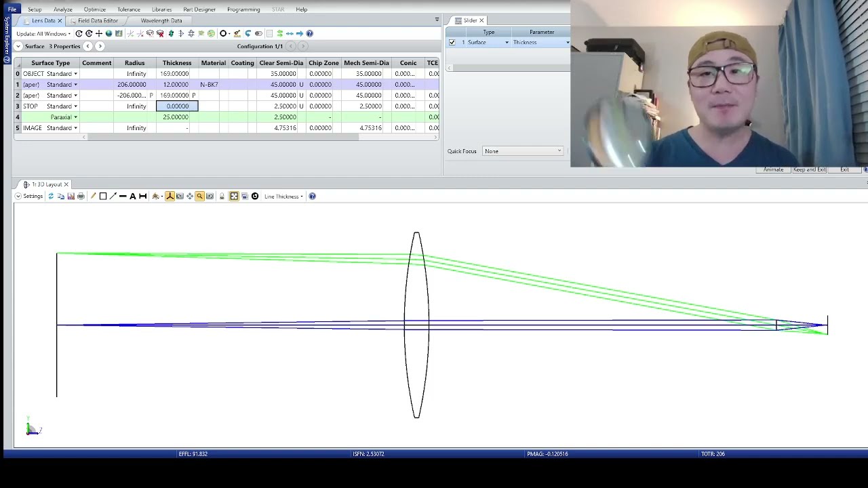
Task: Open the slider Type 'Surface' dropdown
Action: tap(507, 42)
